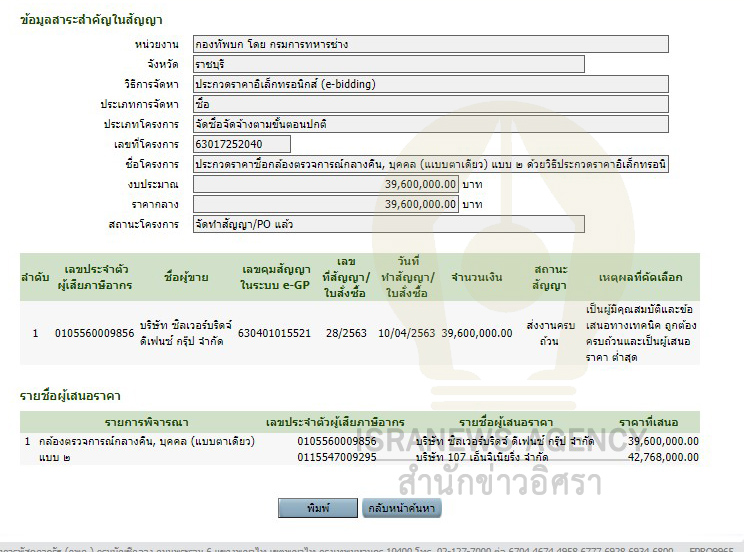744x552 pixels.
Task: Select the ประเภทการจัดหา field showing ซื้อ
Action: (431, 104)
